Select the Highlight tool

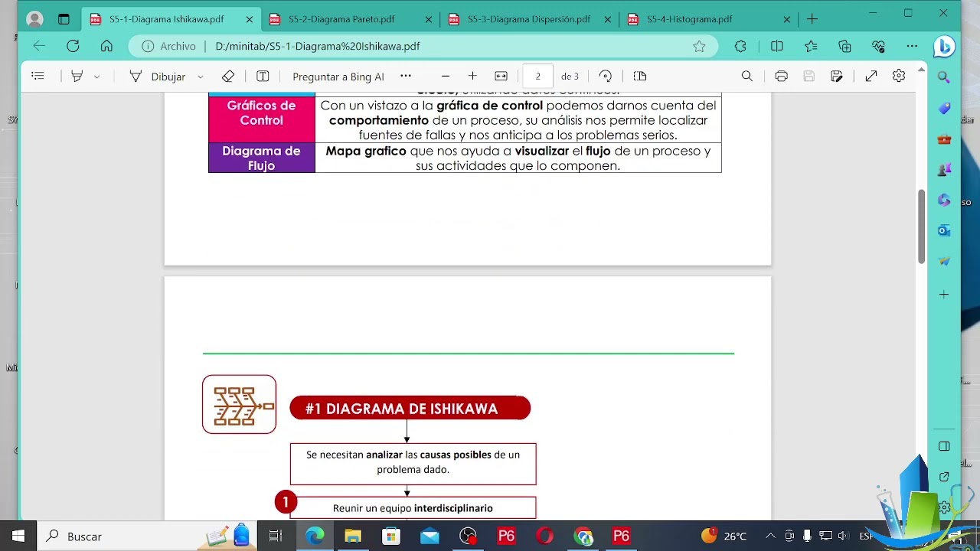[77, 76]
